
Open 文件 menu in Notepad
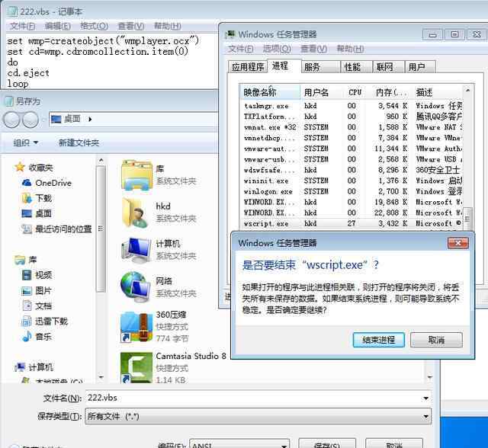[22, 26]
